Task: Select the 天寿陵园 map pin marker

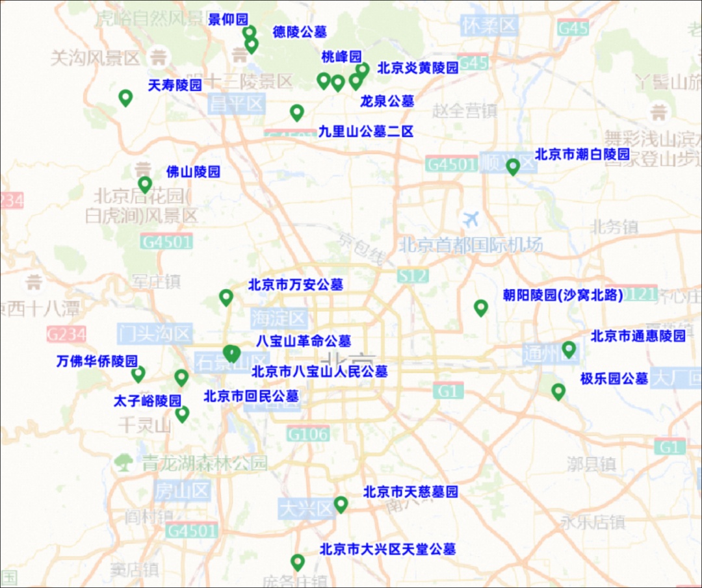Action: click(125, 97)
